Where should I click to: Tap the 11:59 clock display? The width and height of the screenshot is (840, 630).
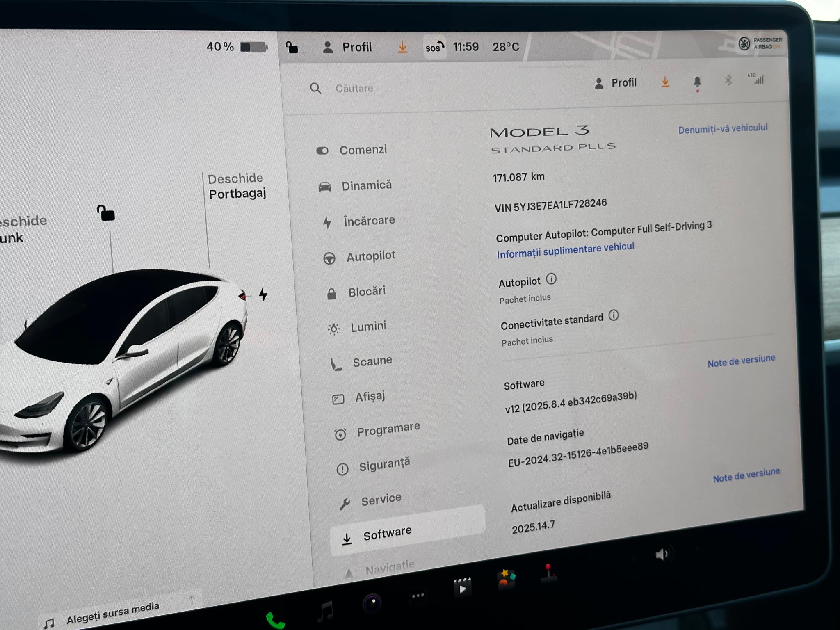466,47
